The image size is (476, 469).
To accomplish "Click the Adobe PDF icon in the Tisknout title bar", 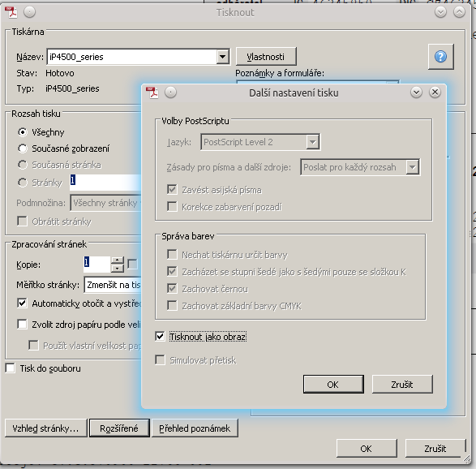I will [x=11, y=12].
